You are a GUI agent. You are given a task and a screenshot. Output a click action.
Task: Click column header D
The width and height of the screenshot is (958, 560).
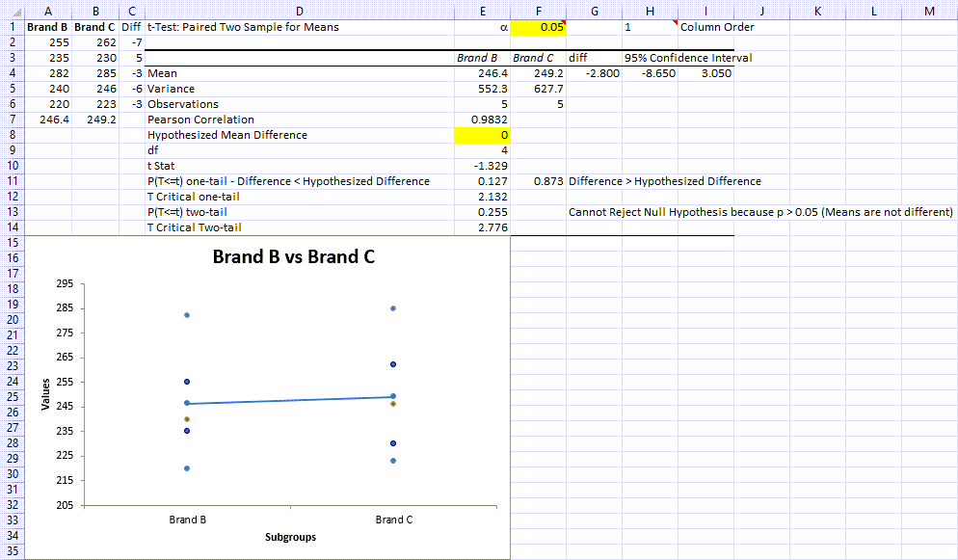point(299,10)
